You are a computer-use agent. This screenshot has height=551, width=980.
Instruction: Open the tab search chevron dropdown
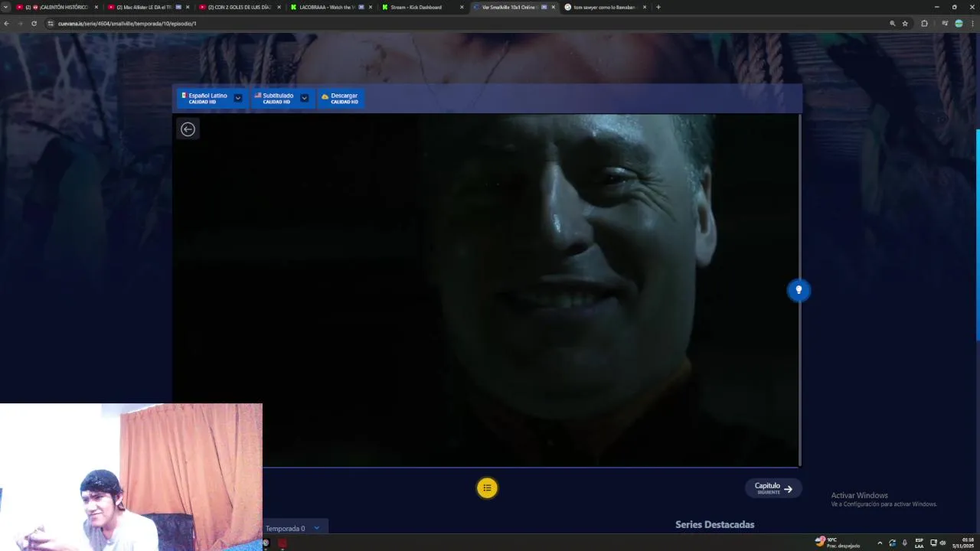coord(6,7)
